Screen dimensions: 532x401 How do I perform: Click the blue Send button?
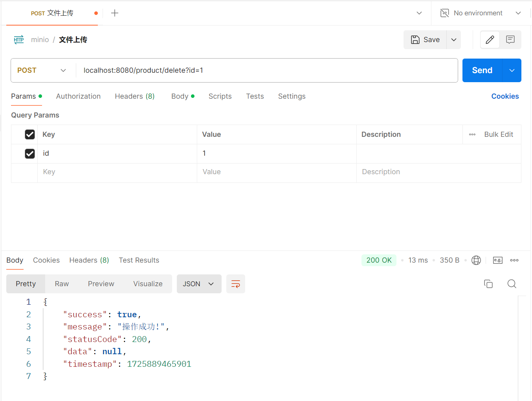coord(482,70)
